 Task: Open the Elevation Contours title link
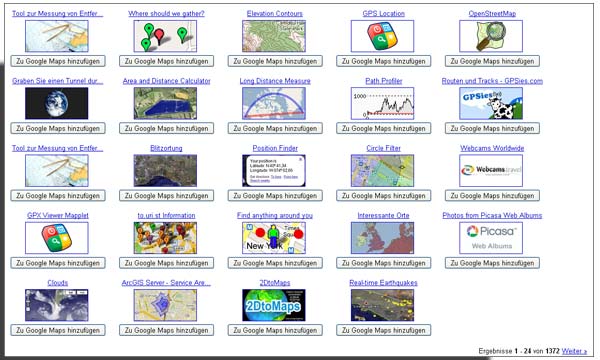pos(275,13)
